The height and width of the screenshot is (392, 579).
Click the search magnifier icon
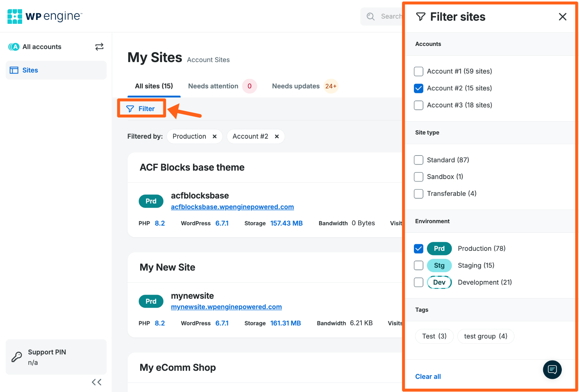click(x=370, y=16)
